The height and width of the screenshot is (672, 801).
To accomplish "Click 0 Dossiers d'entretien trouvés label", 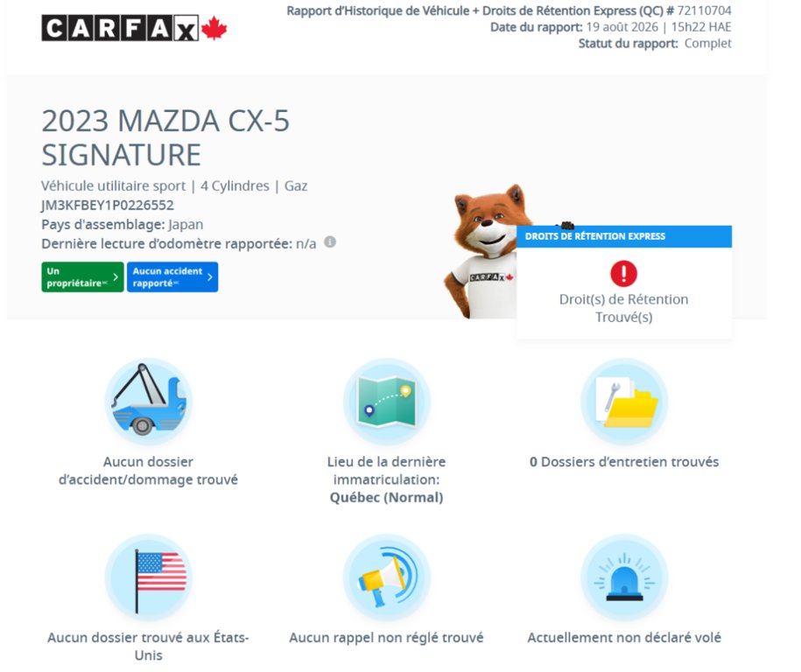I will click(x=624, y=462).
